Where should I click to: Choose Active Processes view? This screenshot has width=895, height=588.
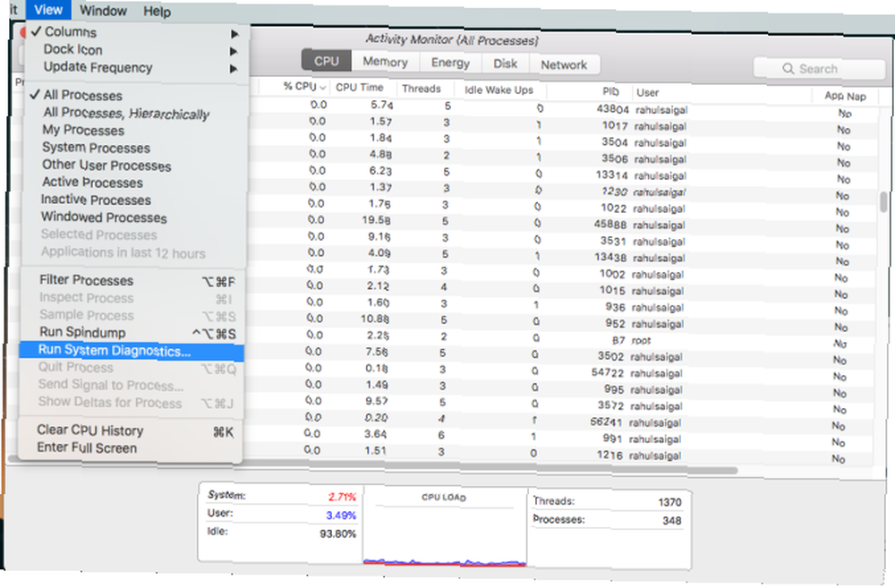pos(135,183)
